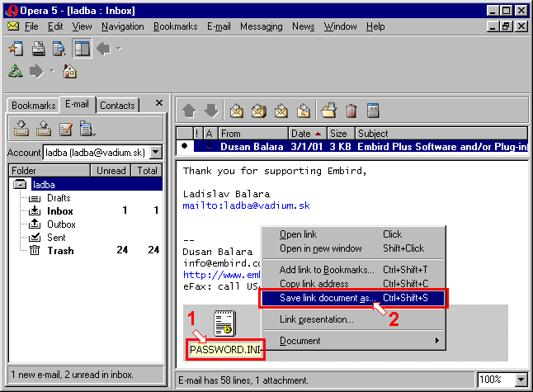Click the Reply envelope icon

coord(237,111)
